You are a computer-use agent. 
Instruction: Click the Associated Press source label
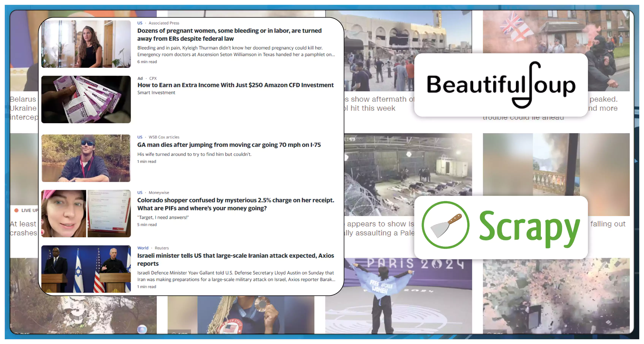(x=164, y=23)
